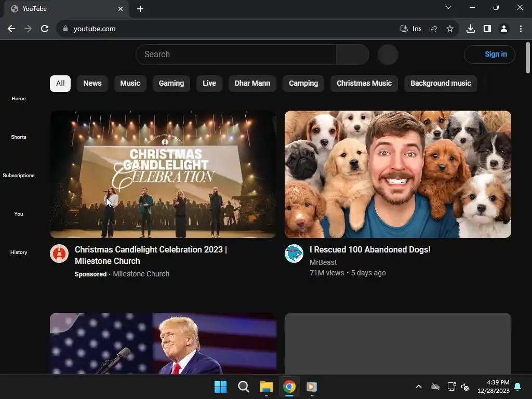The image size is (532, 399).
Task: Click the network display tray icon
Action: (x=451, y=387)
